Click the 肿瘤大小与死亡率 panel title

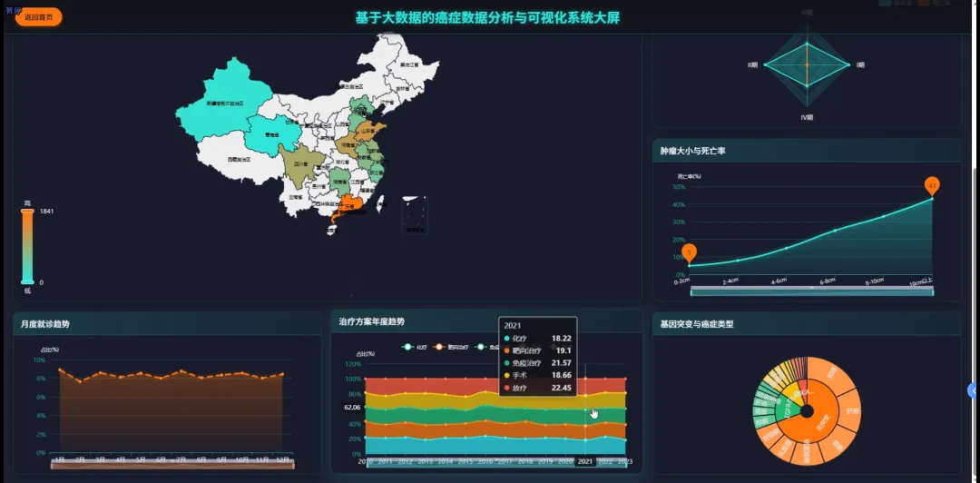point(692,151)
